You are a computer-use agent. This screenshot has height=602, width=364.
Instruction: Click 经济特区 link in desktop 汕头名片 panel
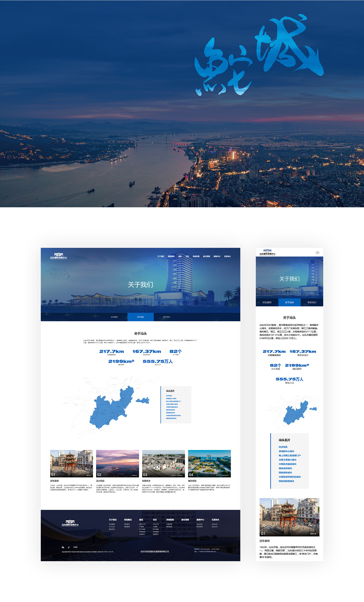tap(169, 396)
